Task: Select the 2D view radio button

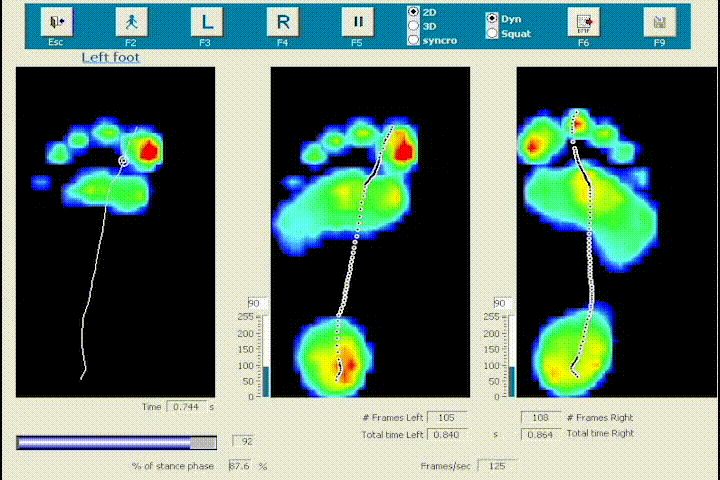Action: click(x=413, y=12)
